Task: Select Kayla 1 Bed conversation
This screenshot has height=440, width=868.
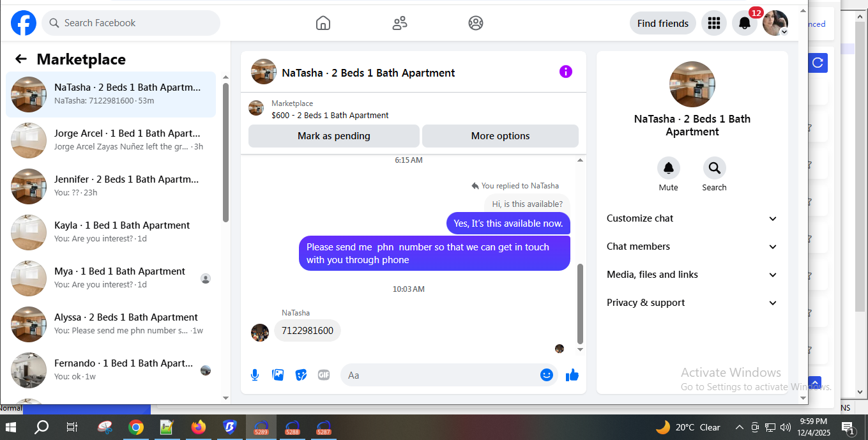Action: click(x=111, y=232)
